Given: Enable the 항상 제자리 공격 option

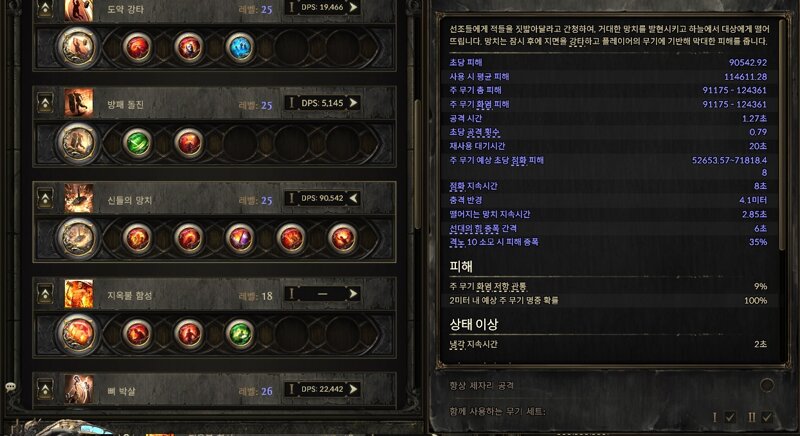Looking at the screenshot, I should [x=767, y=385].
